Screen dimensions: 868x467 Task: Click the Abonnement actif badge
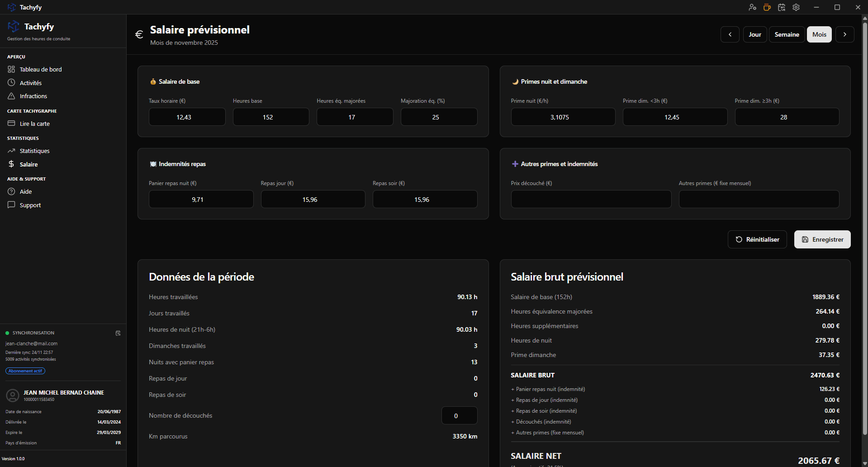[x=25, y=371]
